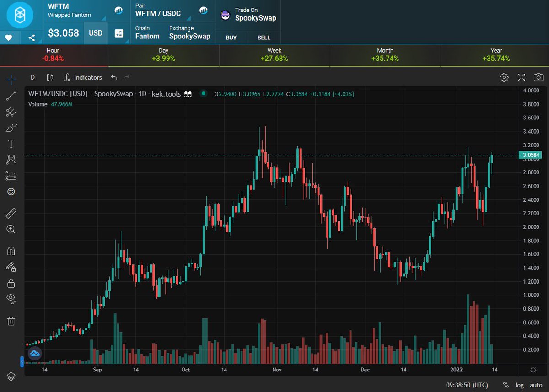Viewport: 549px width, 392px height.
Task: Undo the last chart action
Action: coord(114,77)
